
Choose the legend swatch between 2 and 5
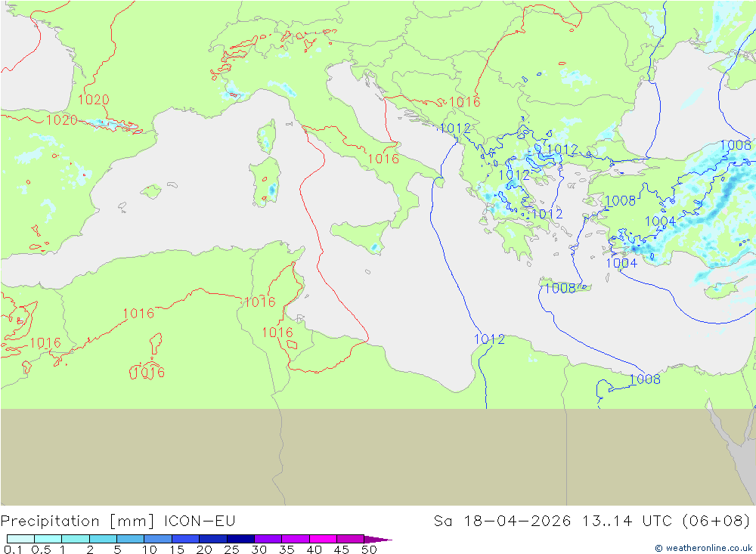point(103,539)
